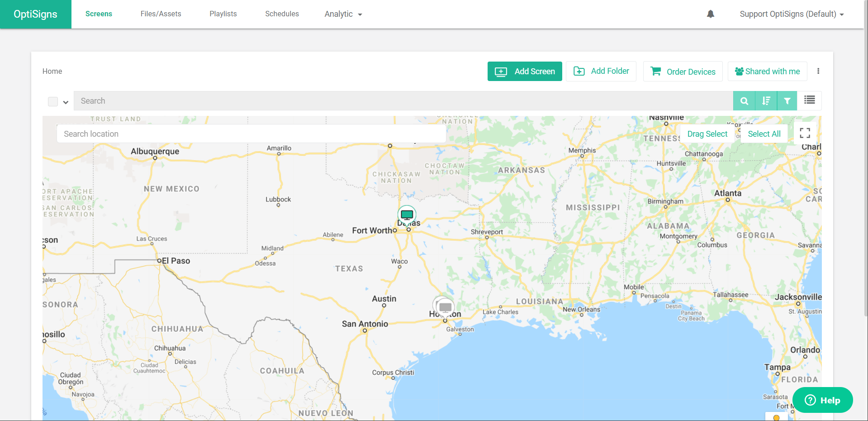Click the New Orleans map label

coord(581,309)
